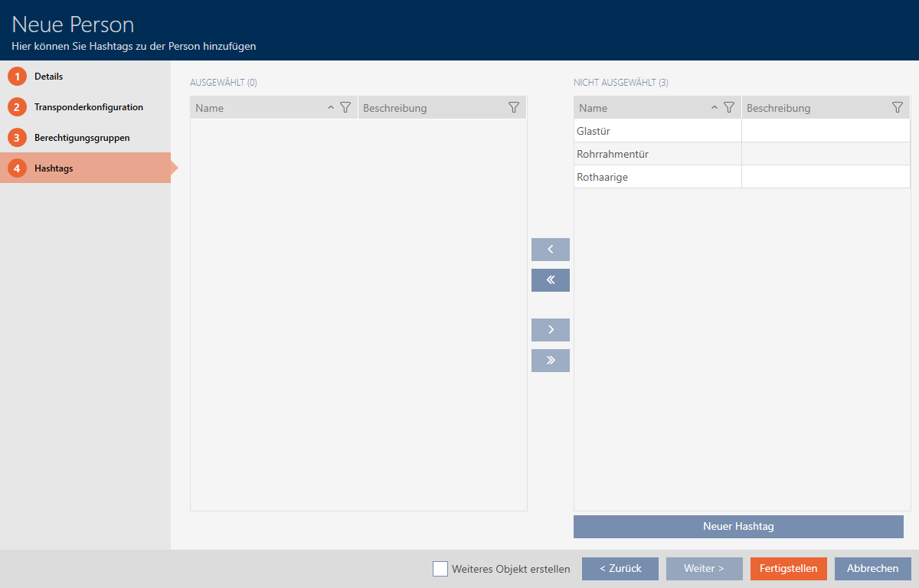Select the Glastür hashtag row
Viewport: 919px width, 588px height.
(x=657, y=131)
